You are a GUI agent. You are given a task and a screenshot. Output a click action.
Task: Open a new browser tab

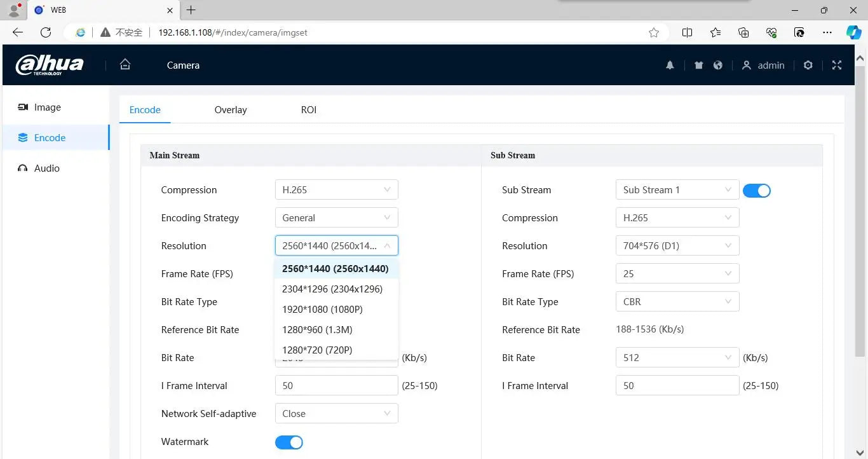pyautogui.click(x=191, y=10)
